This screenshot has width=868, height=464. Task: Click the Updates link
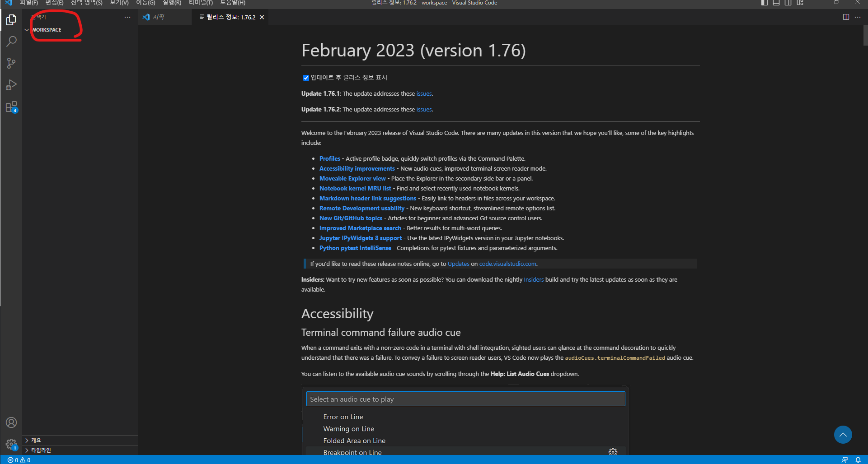[458, 264]
